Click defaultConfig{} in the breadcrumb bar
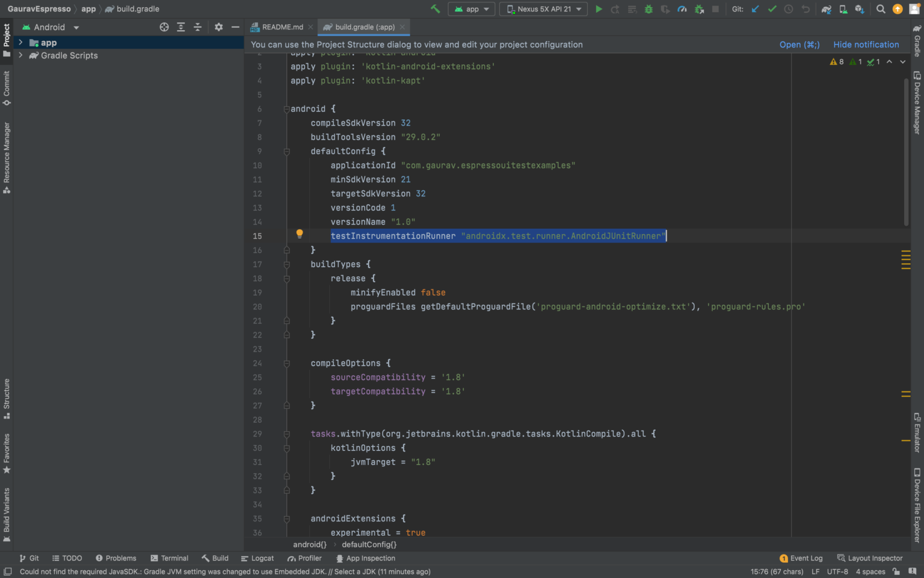 pyautogui.click(x=369, y=544)
